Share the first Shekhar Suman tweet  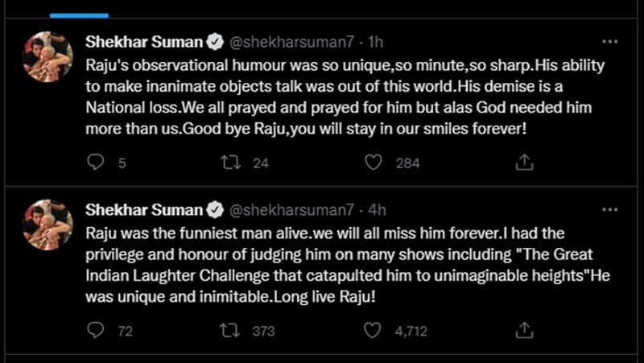pyautogui.click(x=524, y=163)
